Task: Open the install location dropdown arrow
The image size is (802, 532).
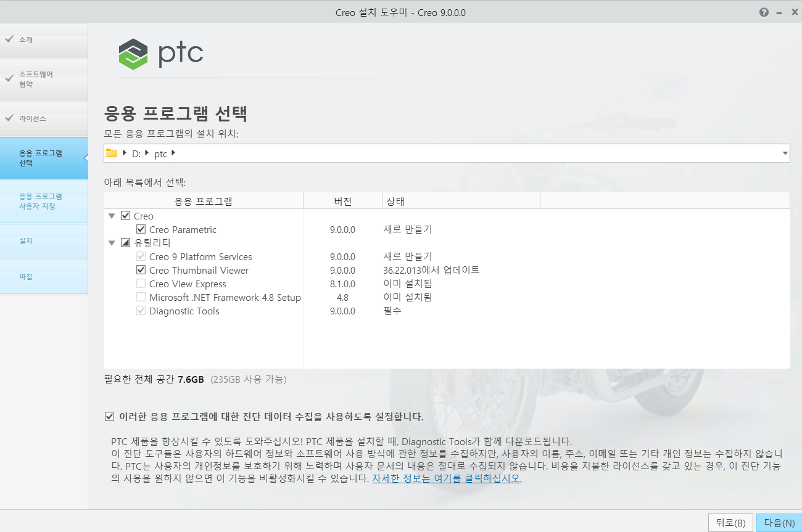Action: 785,153
